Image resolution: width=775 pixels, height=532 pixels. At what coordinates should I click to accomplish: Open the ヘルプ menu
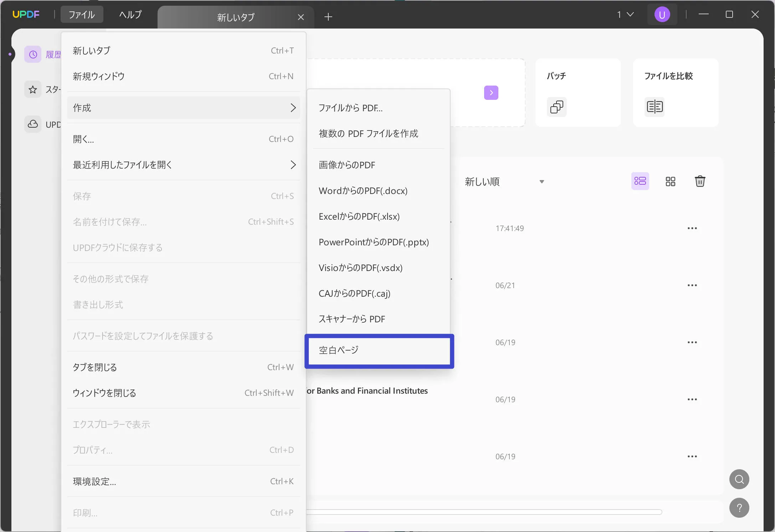click(130, 15)
